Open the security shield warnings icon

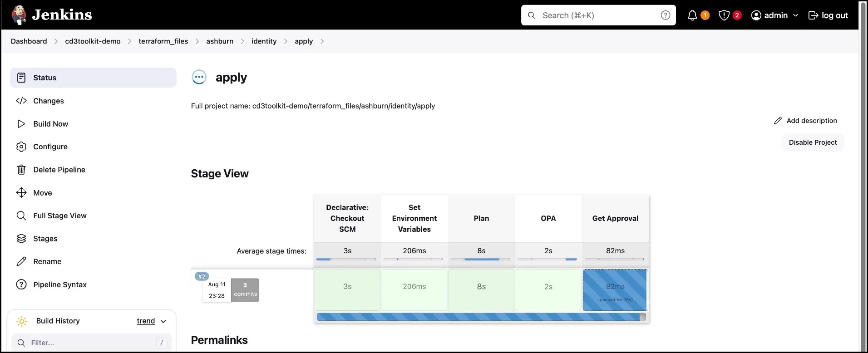pos(724,15)
